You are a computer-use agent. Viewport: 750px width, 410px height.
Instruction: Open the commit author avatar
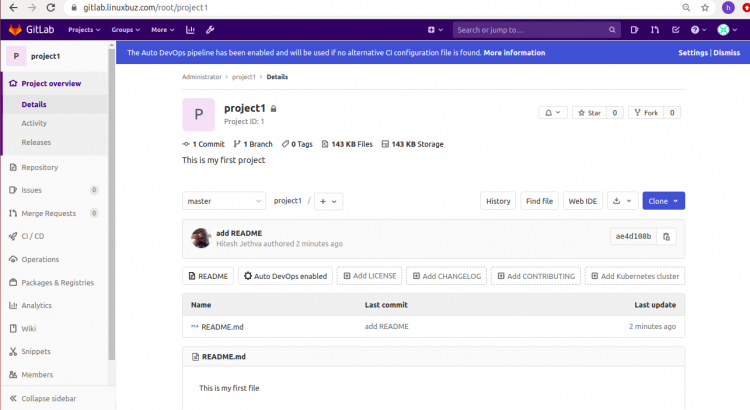click(x=201, y=238)
